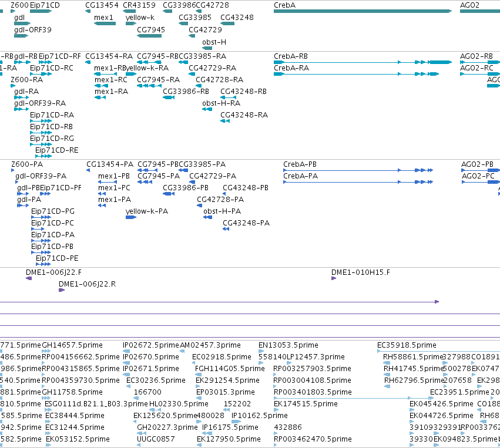Select the EC35918.5prime EST label

[x=407, y=345]
